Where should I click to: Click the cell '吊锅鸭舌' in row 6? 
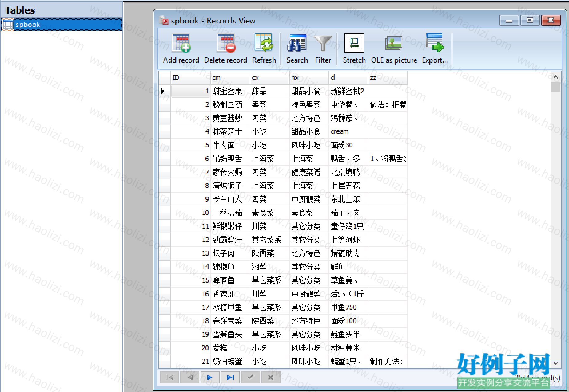click(x=230, y=159)
